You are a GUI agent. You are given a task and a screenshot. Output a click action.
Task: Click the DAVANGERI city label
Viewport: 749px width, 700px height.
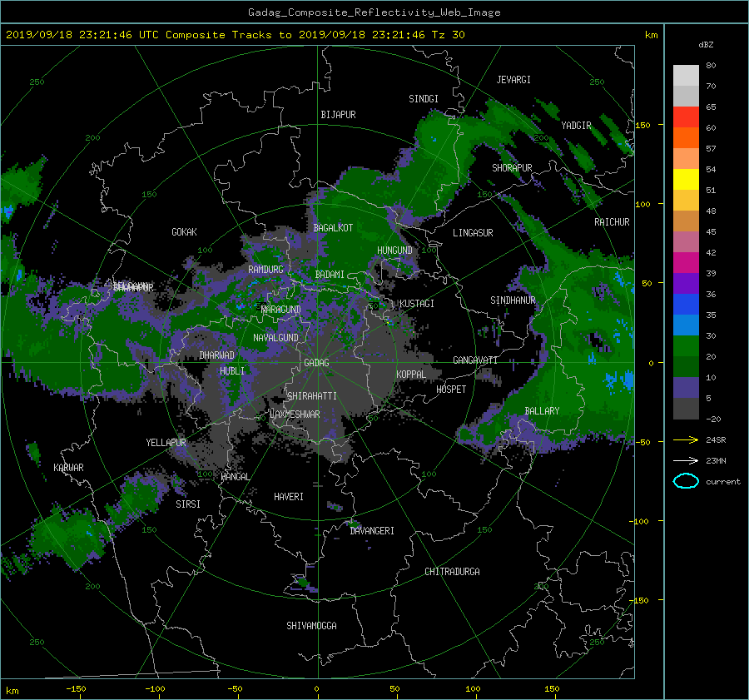[372, 531]
